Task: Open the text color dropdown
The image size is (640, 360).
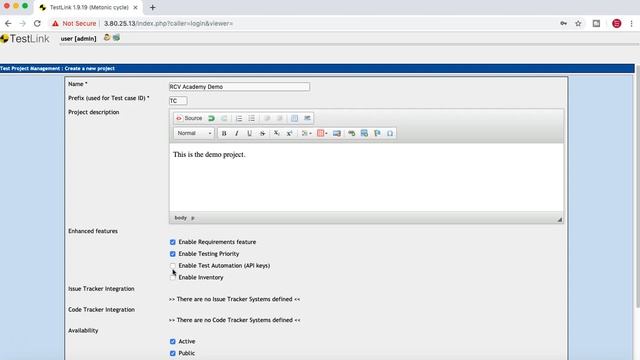Action: 306,133
